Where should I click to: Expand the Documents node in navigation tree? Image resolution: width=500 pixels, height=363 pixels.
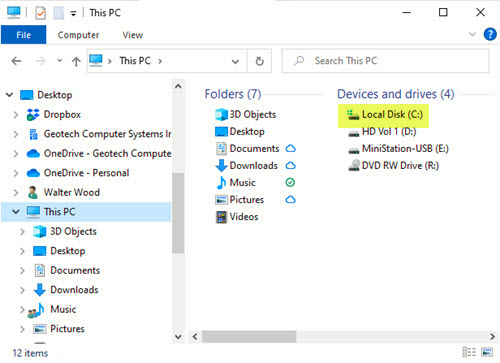click(22, 271)
